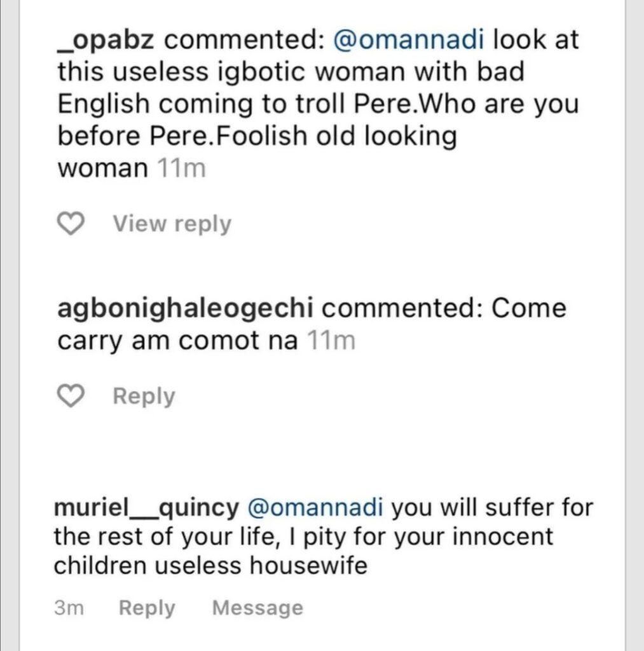The height and width of the screenshot is (651, 644).
Task: Tap the heart under agbonighaleogechi's comment
Action: pos(71,396)
